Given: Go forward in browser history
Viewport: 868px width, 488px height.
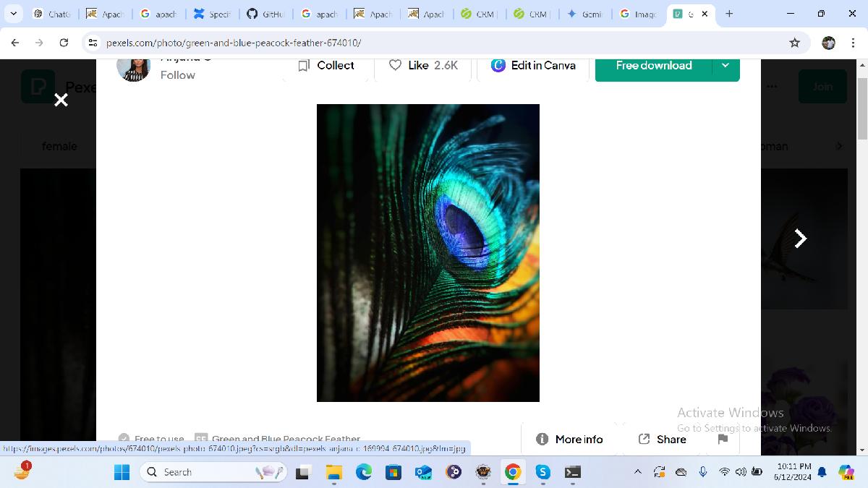Looking at the screenshot, I should [x=39, y=43].
